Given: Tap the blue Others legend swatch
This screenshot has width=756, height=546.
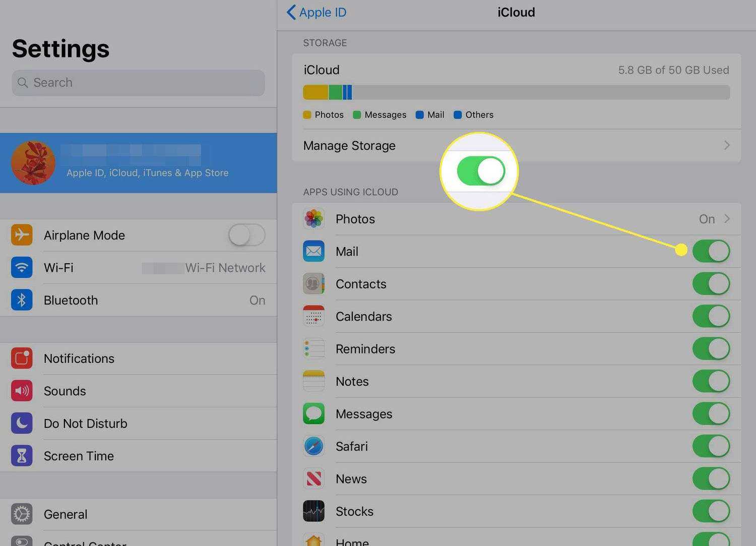Looking at the screenshot, I should pos(458,115).
